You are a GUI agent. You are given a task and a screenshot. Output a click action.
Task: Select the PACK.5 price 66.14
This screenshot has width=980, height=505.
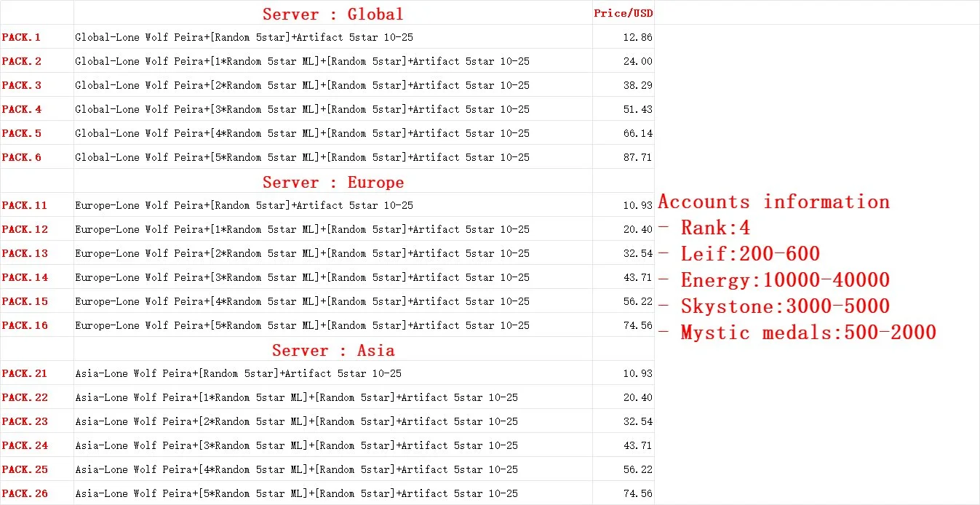pos(624,133)
